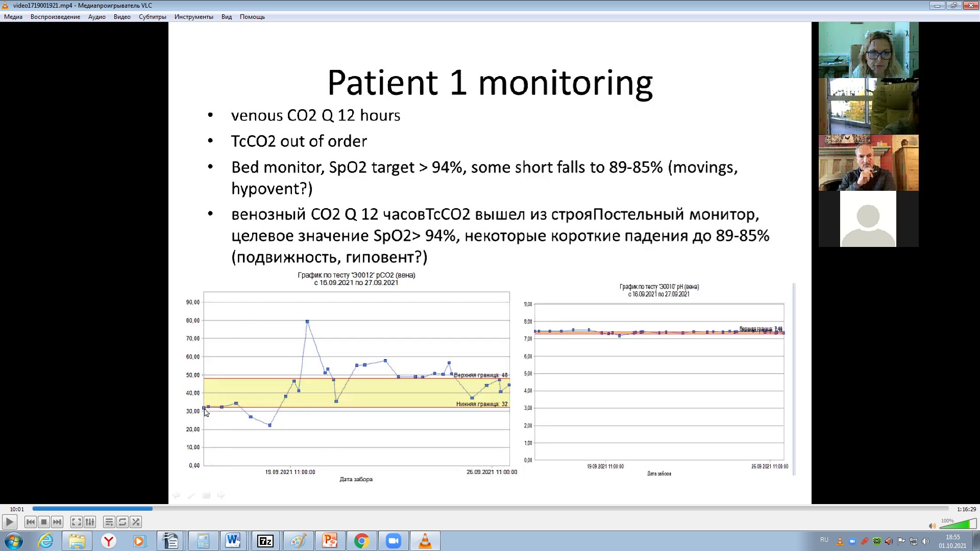This screenshot has height=551, width=980.
Task: Open extended settings equalizer panel
Action: pos(90,522)
